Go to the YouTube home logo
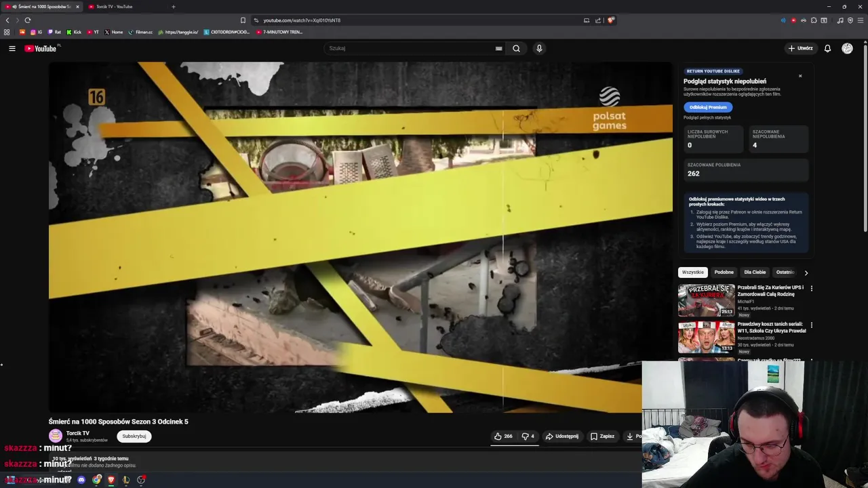Viewport: 868px width, 488px height. tap(42, 48)
